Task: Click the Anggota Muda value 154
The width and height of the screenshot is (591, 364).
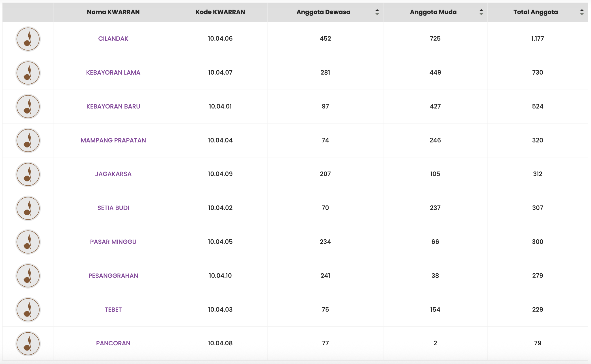Action: (x=435, y=310)
